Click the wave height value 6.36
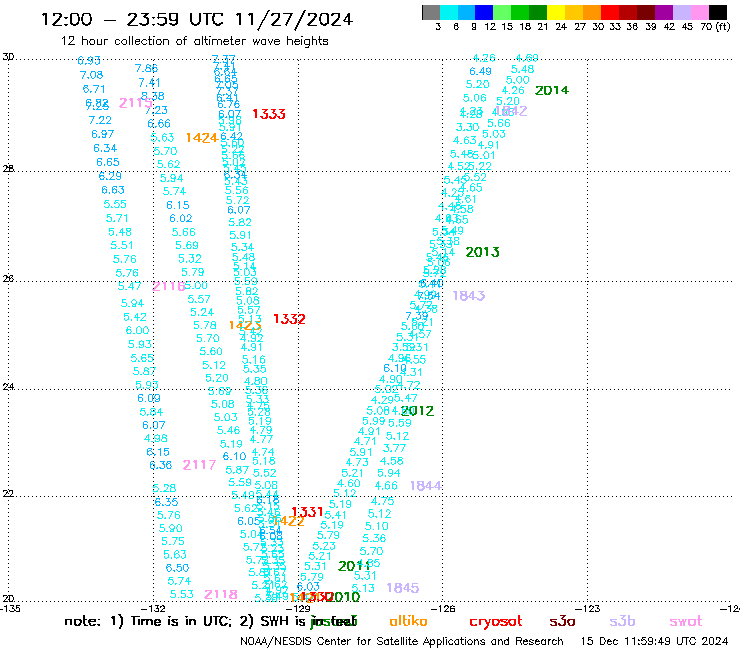The width and height of the screenshot is (740, 650). click(x=160, y=465)
